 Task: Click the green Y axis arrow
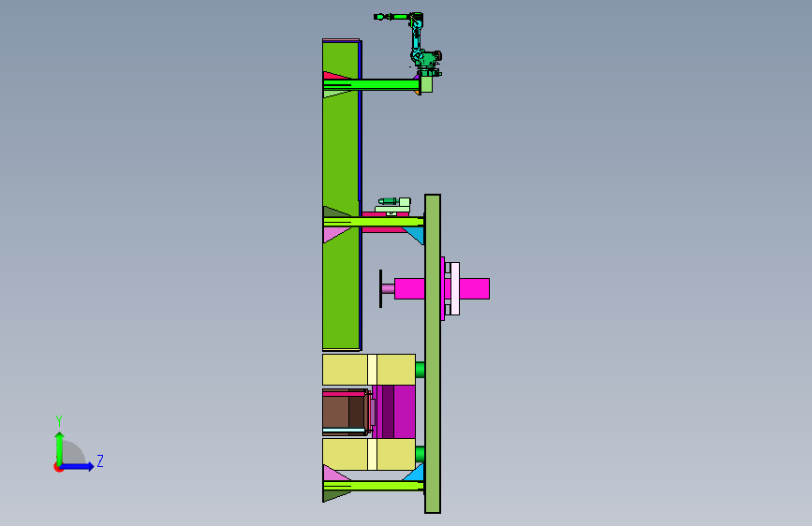60,448
